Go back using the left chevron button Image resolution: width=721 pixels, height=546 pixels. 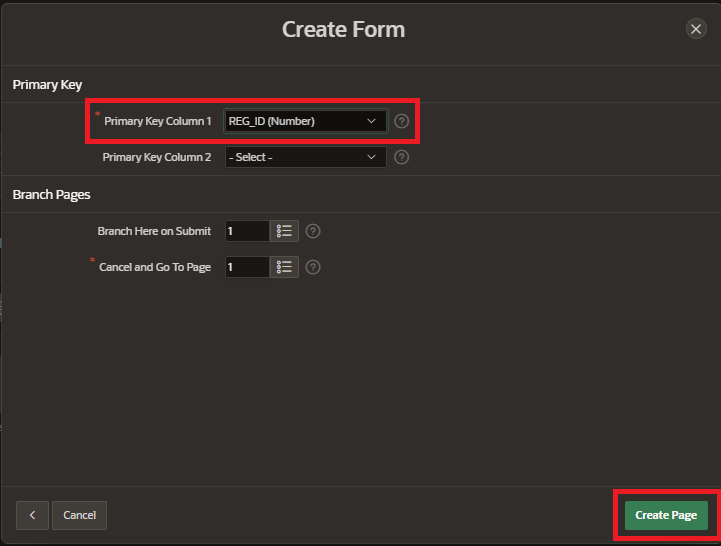(x=32, y=515)
